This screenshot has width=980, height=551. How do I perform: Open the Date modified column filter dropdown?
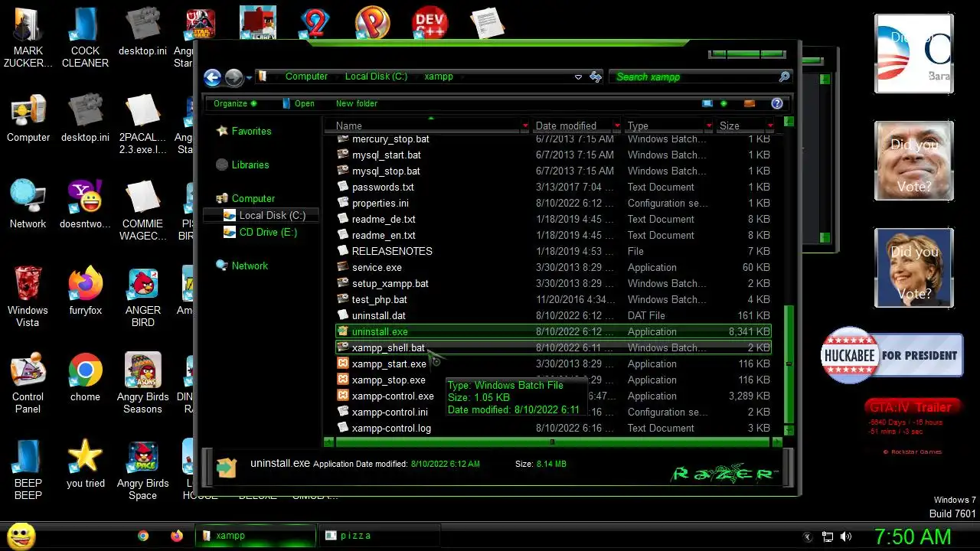pos(616,126)
